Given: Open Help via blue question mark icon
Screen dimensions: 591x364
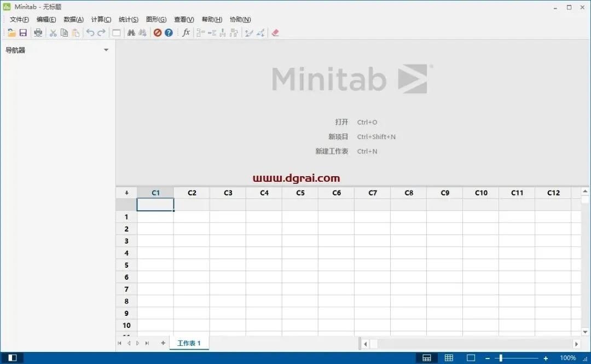Looking at the screenshot, I should [169, 33].
